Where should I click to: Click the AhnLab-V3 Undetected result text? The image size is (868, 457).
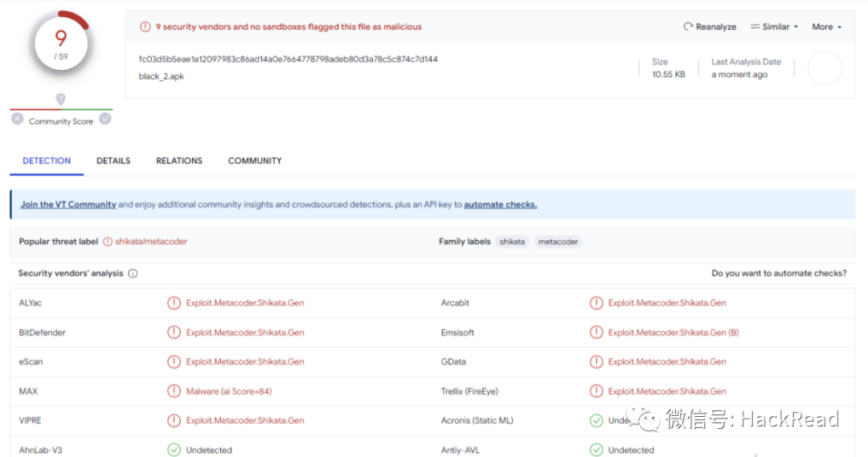(x=209, y=451)
